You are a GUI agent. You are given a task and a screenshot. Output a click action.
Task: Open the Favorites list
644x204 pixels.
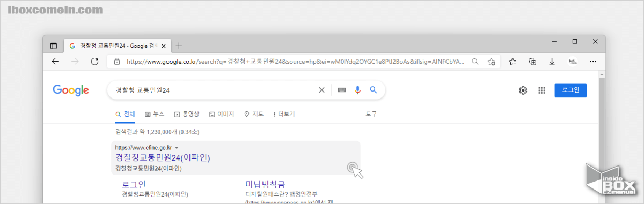pyautogui.click(x=513, y=62)
